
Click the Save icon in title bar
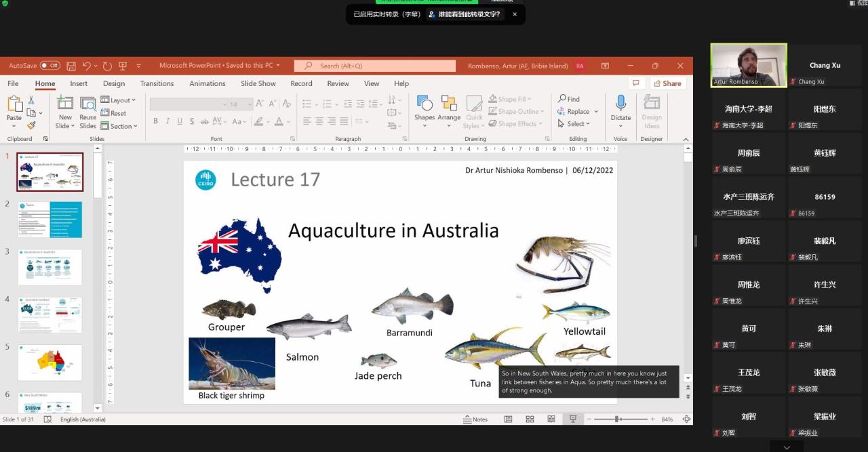pyautogui.click(x=71, y=66)
